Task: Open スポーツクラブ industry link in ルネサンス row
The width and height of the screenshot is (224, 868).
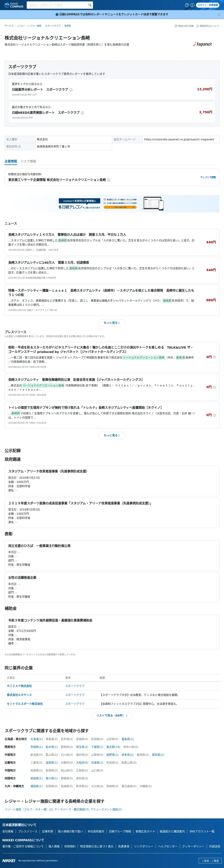Action: [x=75, y=695]
